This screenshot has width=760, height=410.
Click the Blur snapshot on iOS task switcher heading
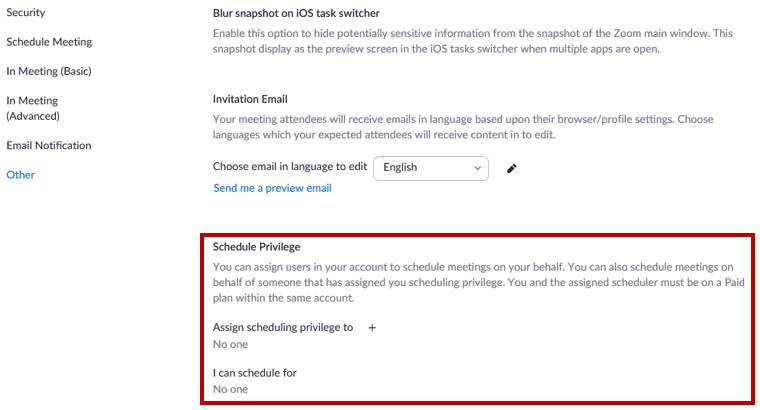pos(296,14)
